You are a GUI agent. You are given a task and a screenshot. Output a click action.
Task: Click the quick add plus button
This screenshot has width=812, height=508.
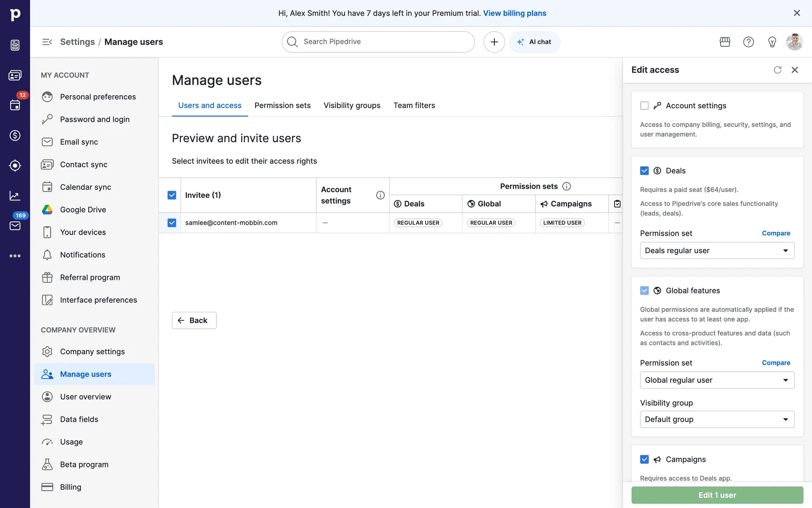(494, 42)
